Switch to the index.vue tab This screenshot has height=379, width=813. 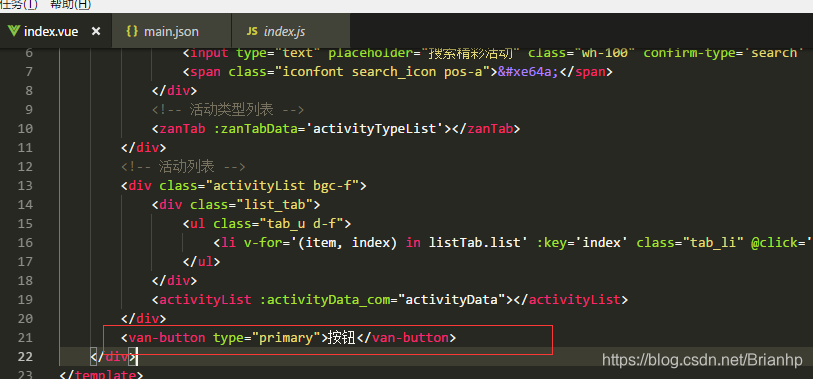tap(56, 31)
